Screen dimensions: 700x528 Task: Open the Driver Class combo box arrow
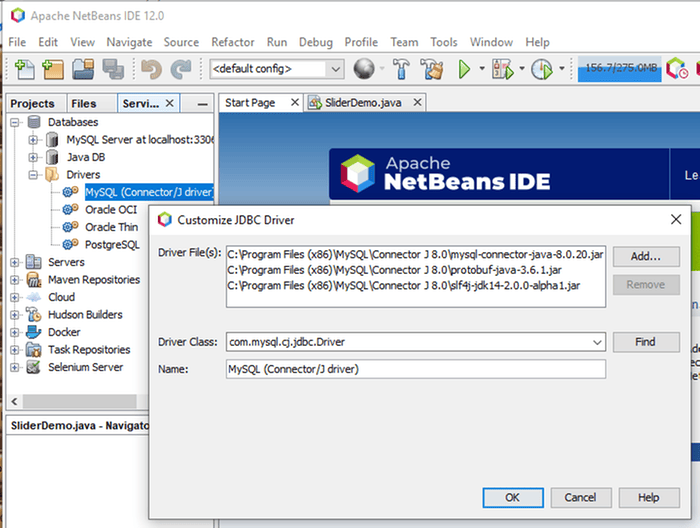(597, 342)
